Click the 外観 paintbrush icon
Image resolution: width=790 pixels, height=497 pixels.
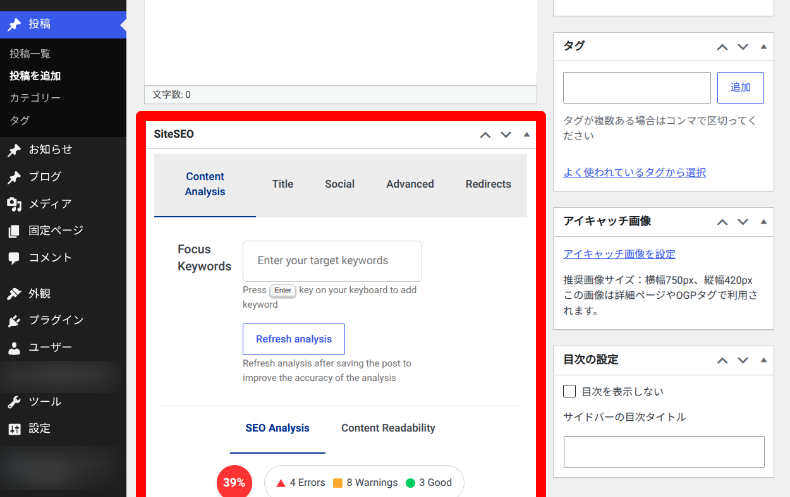pos(14,293)
